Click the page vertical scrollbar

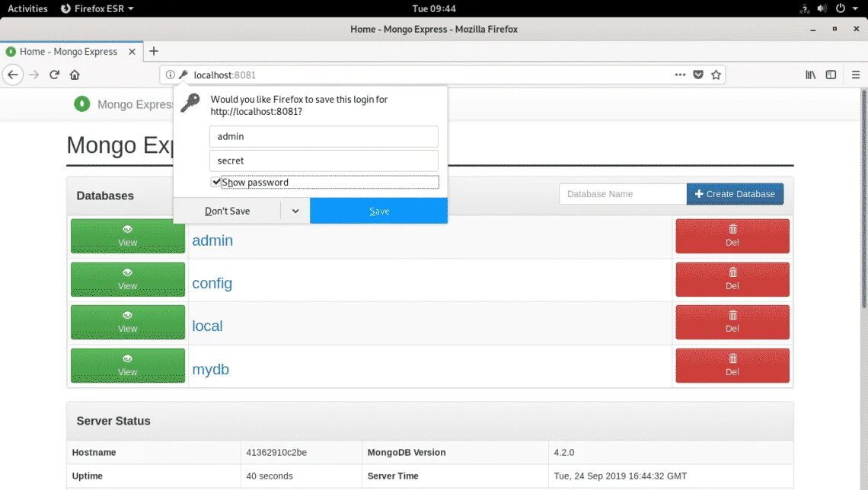point(863,199)
